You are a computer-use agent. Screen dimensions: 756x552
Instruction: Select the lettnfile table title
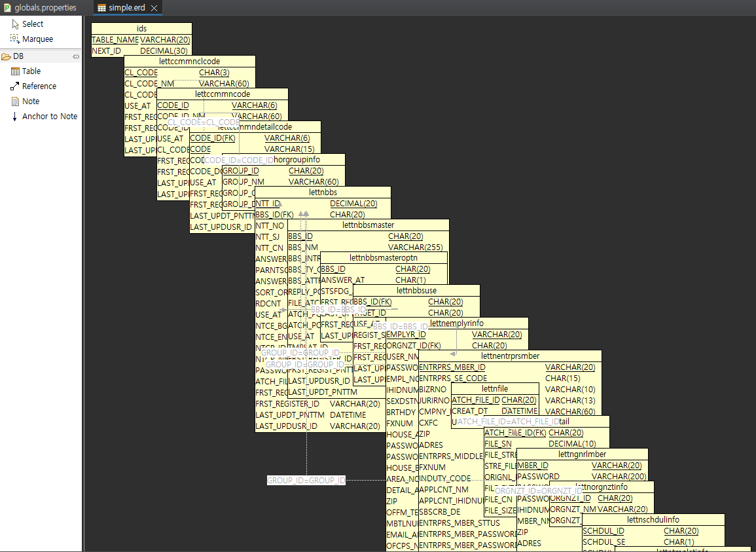point(495,390)
